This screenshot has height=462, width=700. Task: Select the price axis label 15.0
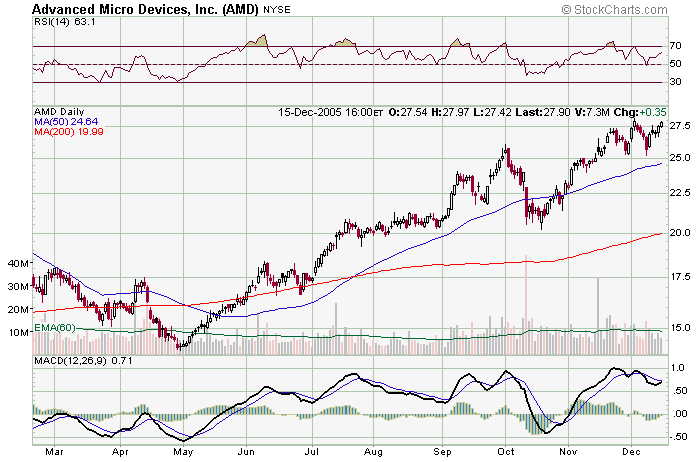680,328
